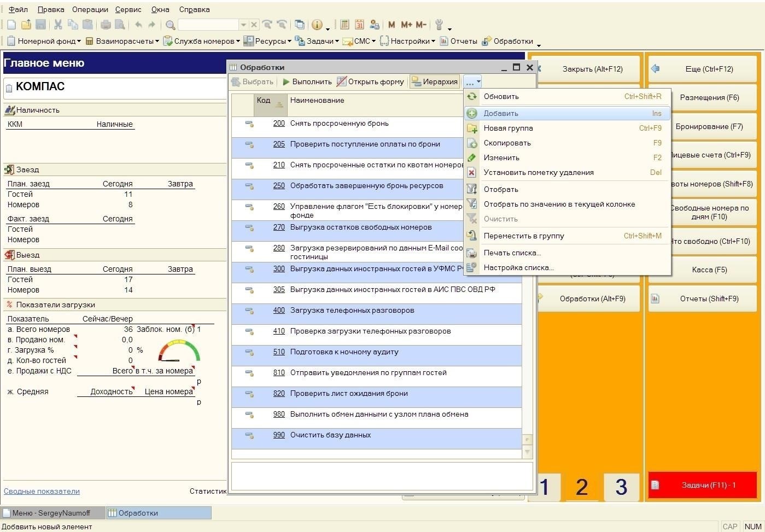The height and width of the screenshot is (532, 765).
Task: Click the load percentage gauge indicator
Action: pos(179,350)
